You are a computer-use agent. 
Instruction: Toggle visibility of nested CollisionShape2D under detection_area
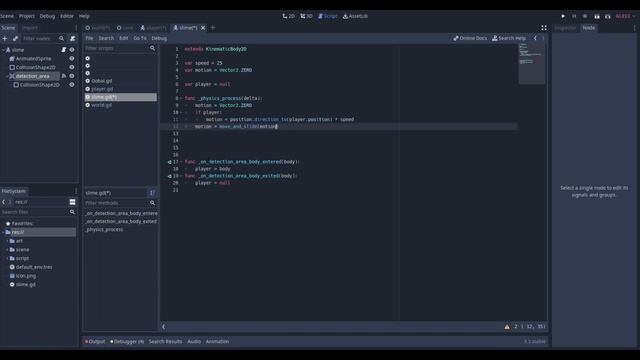[x=72, y=85]
